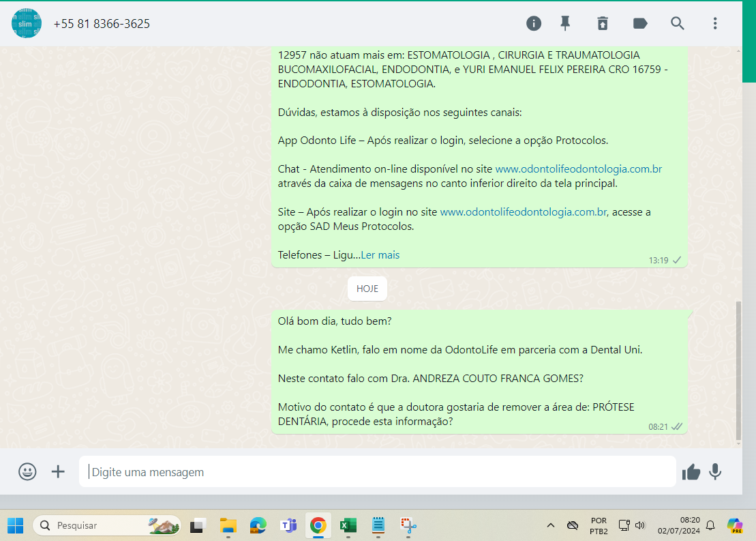Open the Windows Start menu
Screen dimensions: 756x541
point(16,525)
